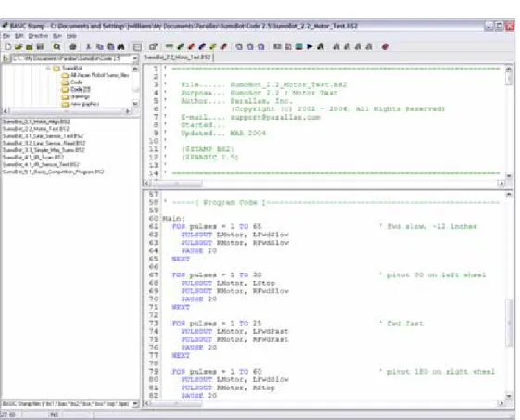Click the folder tree horizontal scroll left arrow
The image size is (520, 420).
point(5,111)
